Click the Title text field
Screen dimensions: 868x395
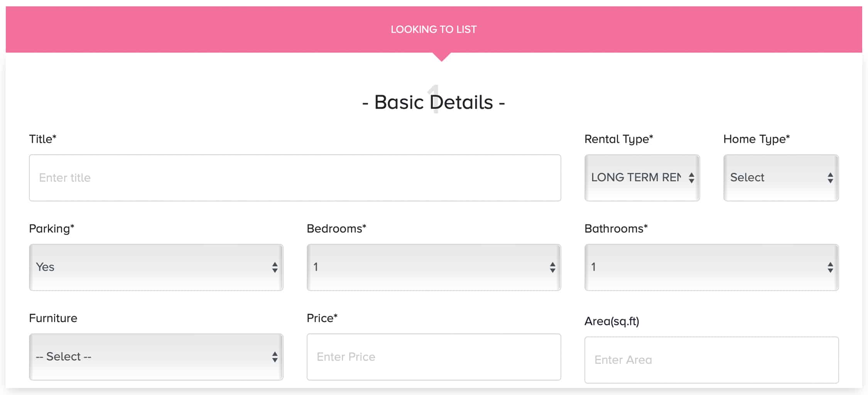tap(295, 178)
